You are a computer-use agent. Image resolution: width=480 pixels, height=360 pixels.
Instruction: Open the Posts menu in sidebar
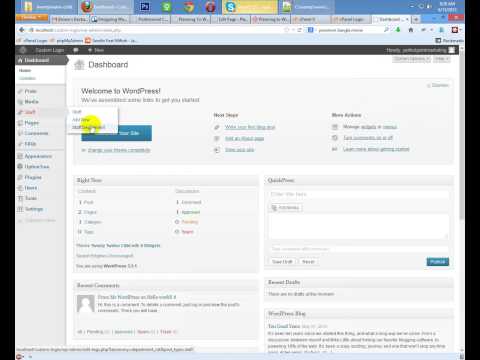point(30,91)
